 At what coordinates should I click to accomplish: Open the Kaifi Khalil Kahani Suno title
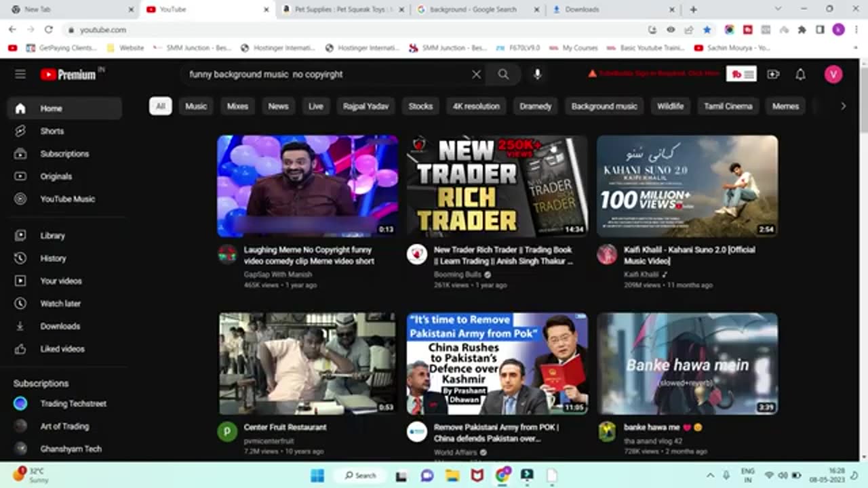tap(690, 256)
